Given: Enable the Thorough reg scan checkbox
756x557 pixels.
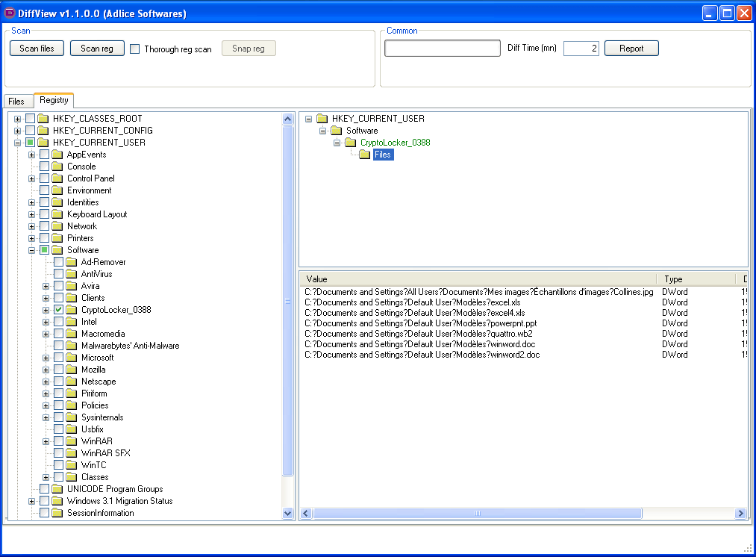Looking at the screenshot, I should [x=135, y=49].
